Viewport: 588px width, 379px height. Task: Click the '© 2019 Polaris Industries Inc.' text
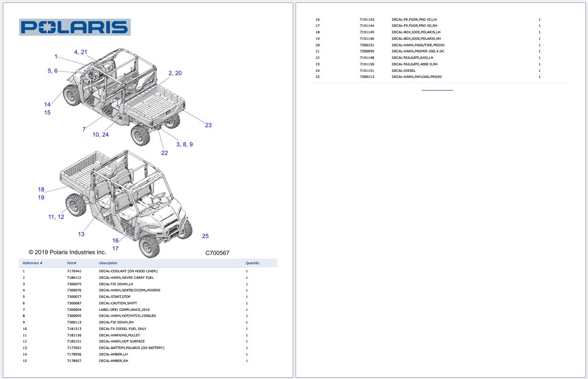(67, 252)
